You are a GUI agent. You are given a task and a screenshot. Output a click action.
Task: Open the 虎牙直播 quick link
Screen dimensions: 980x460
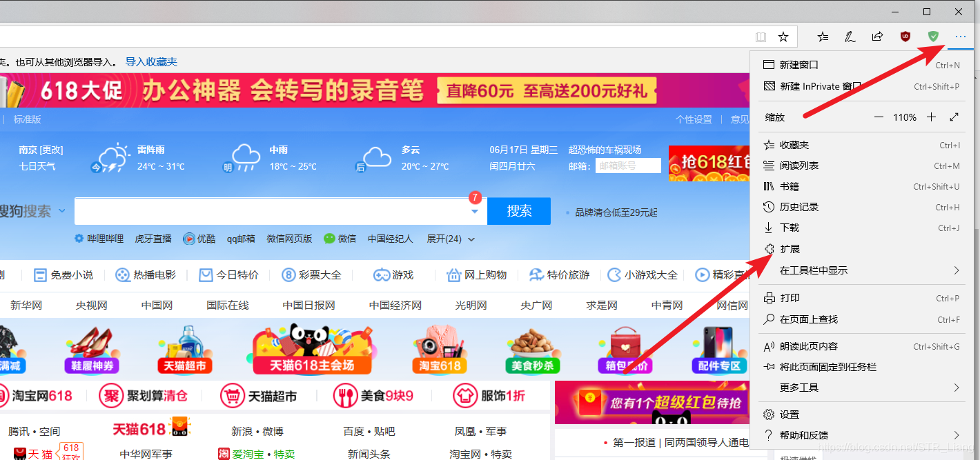(x=153, y=239)
